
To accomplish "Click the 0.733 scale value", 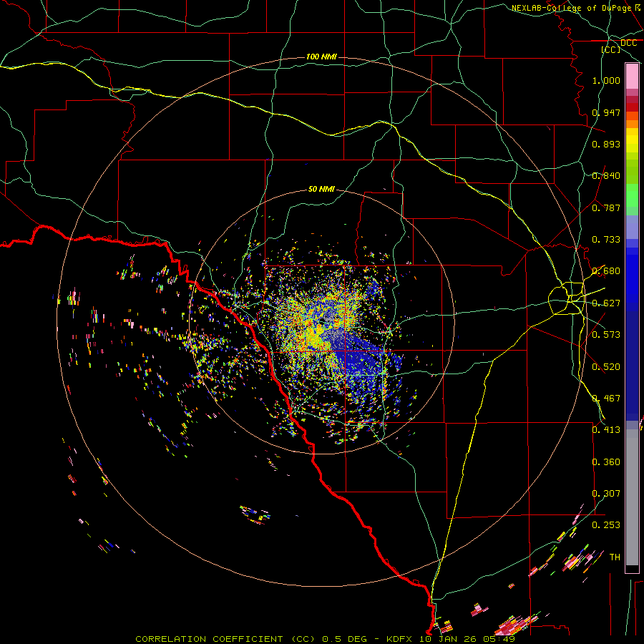I will pyautogui.click(x=606, y=240).
